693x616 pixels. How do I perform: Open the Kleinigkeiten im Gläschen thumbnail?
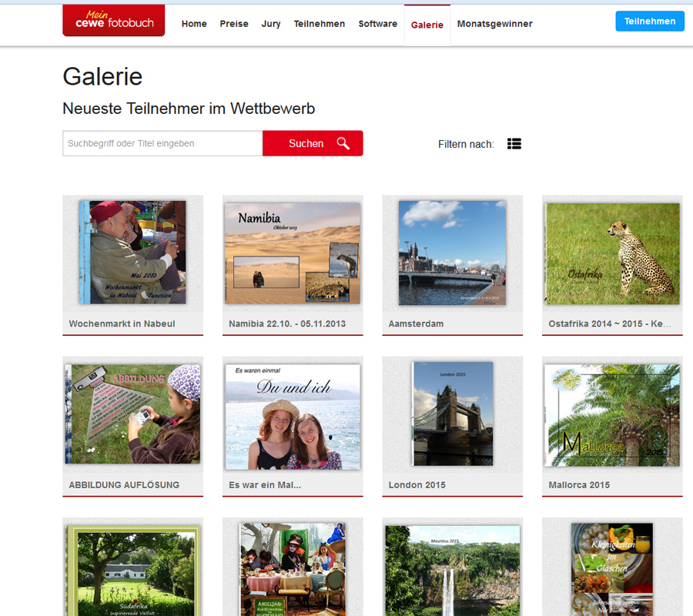point(612,570)
